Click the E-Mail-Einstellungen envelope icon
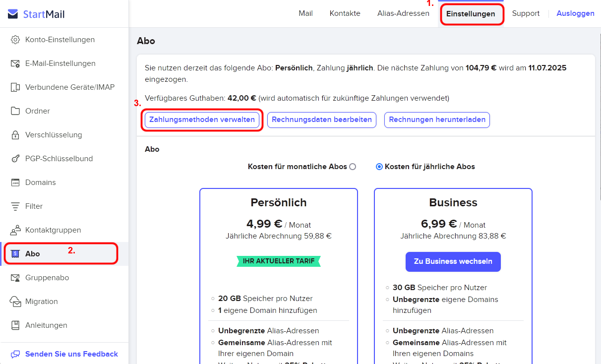601x364 pixels. 15,63
